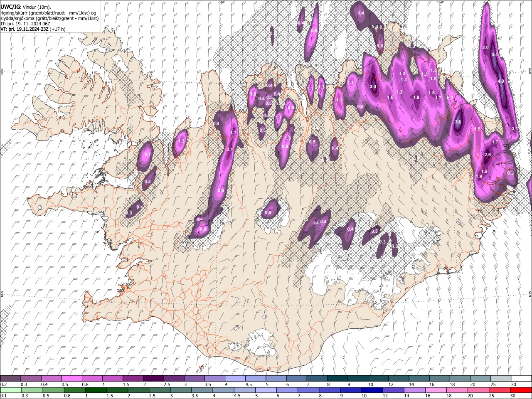Click the 1.8 precipitation value

[x=431, y=93]
